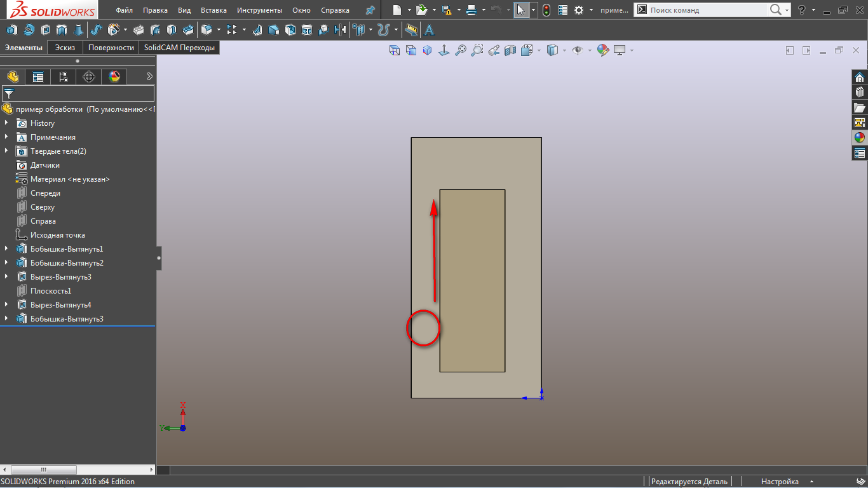Open the Options gear dropdown arrow
Screen dimensions: 868x488
point(591,10)
